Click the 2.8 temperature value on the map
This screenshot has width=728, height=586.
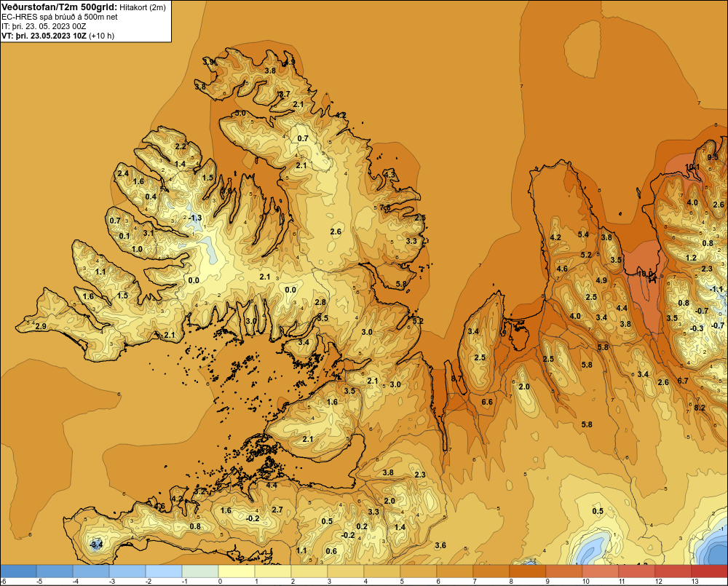(x=320, y=302)
